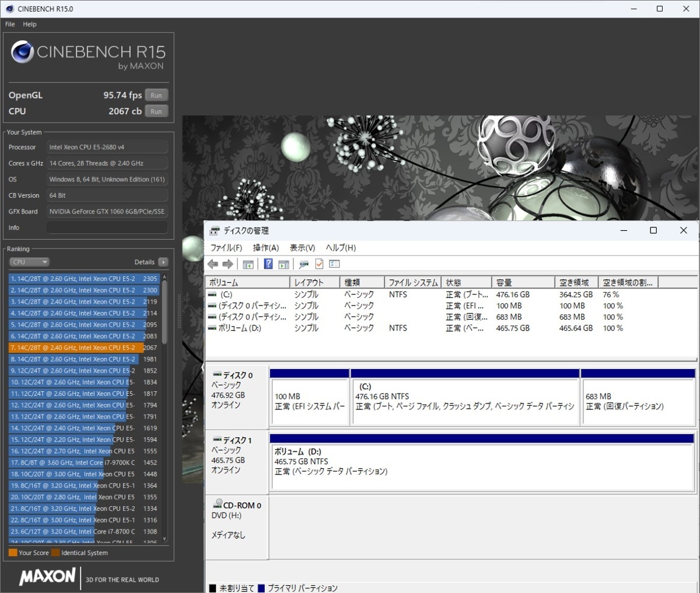Click the Back arrow in Disk Management toolbar
This screenshot has width=700, height=593.
(213, 264)
